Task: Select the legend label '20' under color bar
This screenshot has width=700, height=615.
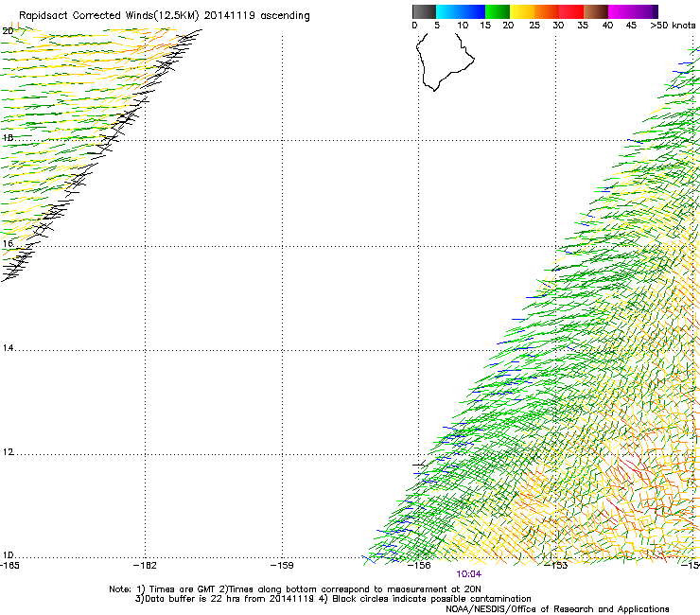Action: coord(508,26)
